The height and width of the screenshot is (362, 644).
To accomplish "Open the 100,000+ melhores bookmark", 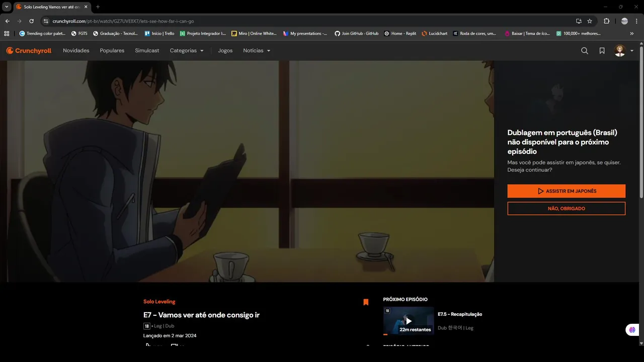I will (579, 34).
